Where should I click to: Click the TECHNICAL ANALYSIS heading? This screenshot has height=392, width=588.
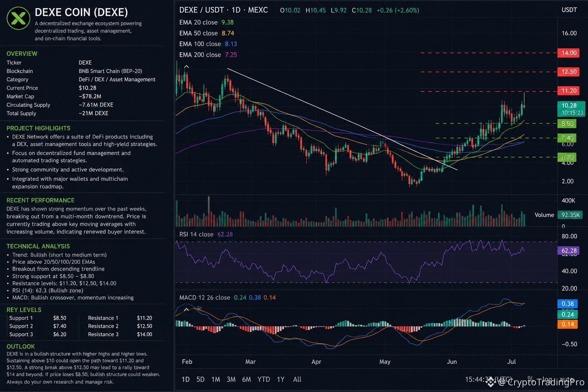click(38, 246)
